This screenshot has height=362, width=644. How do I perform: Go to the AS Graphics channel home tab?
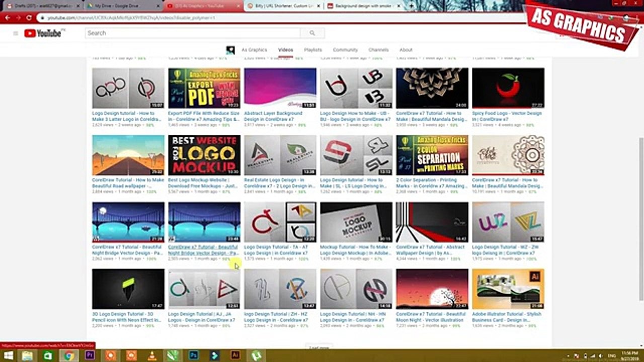(x=254, y=50)
